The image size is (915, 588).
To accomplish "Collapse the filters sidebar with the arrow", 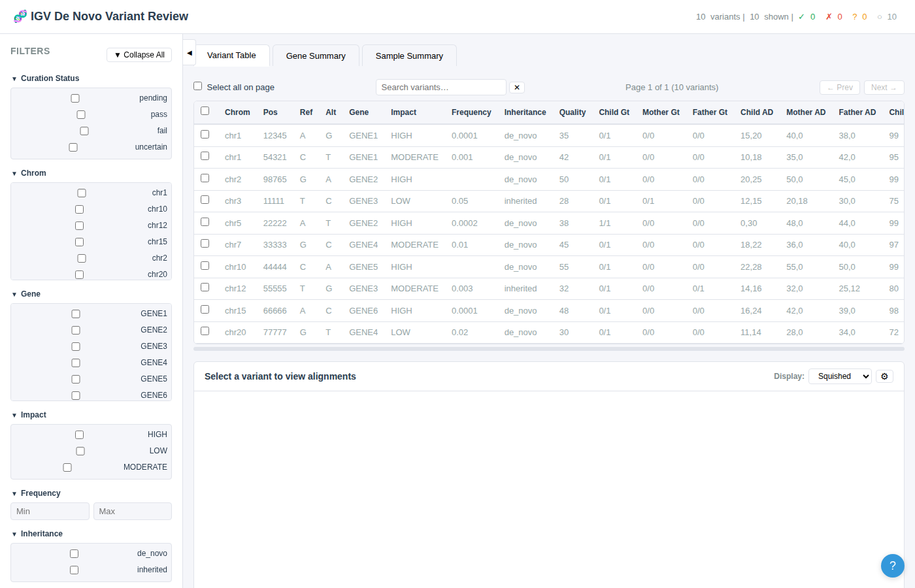I will tap(189, 52).
